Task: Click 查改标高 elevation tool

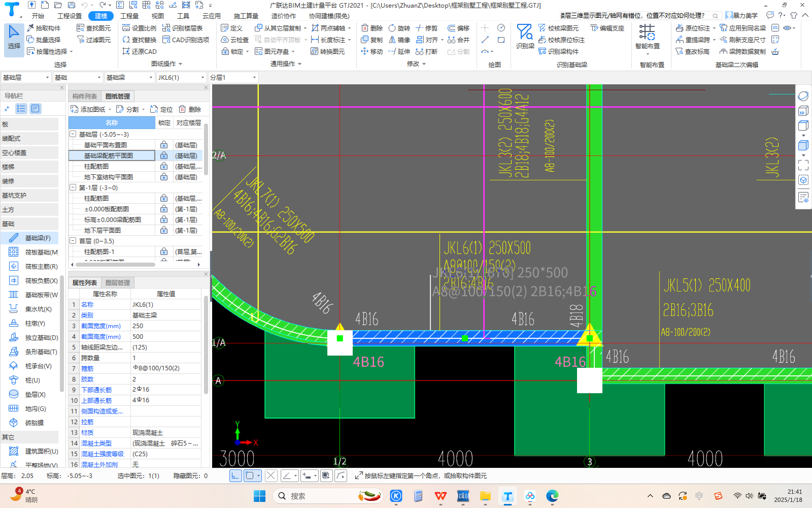Action: tap(692, 51)
